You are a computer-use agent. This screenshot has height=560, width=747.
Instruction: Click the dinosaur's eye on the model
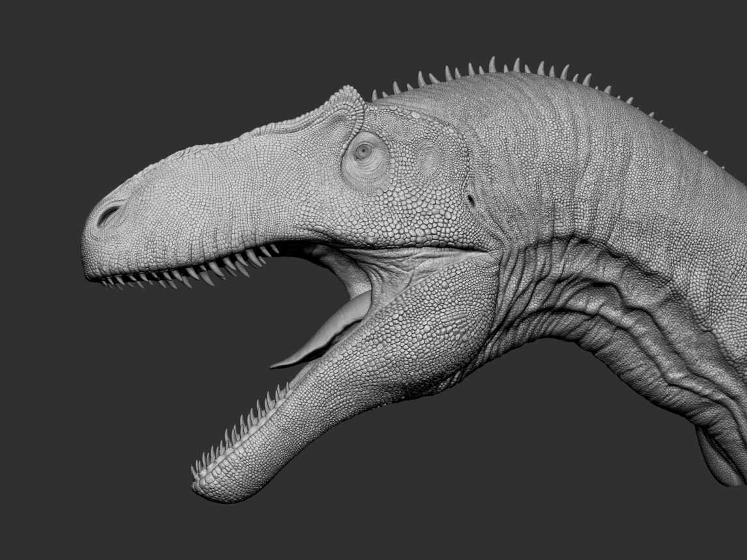(364, 151)
